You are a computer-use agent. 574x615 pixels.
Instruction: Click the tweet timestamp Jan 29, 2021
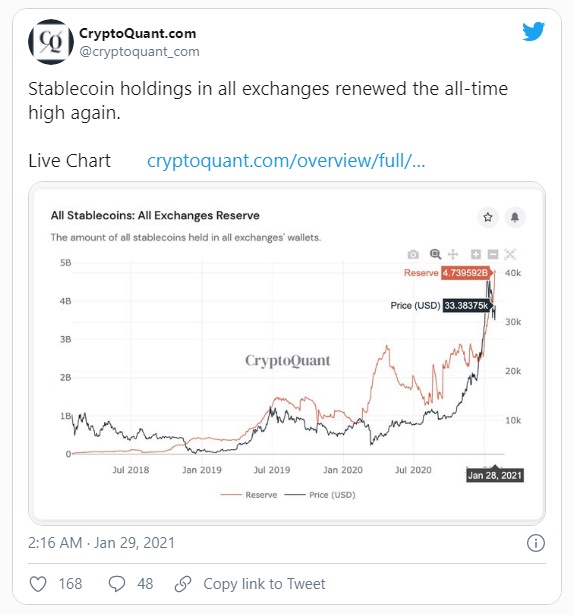[134, 543]
